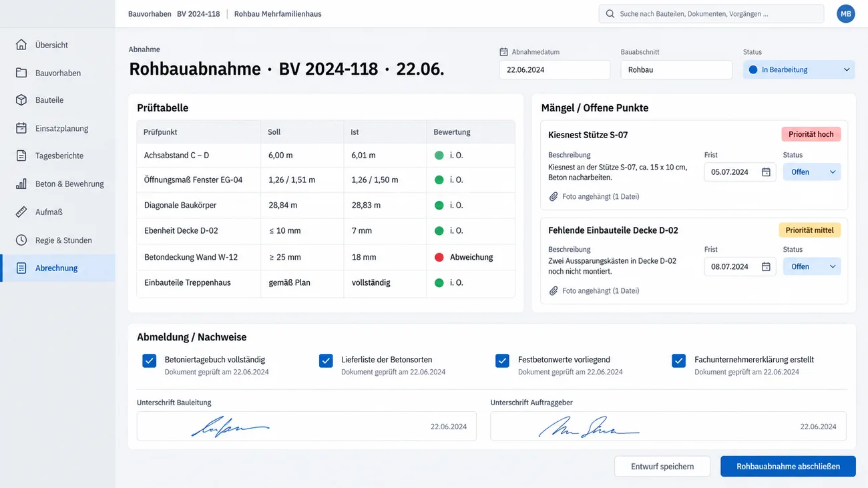
Task: Open date picker for Frist 05.07.2024
Action: pyautogui.click(x=766, y=172)
